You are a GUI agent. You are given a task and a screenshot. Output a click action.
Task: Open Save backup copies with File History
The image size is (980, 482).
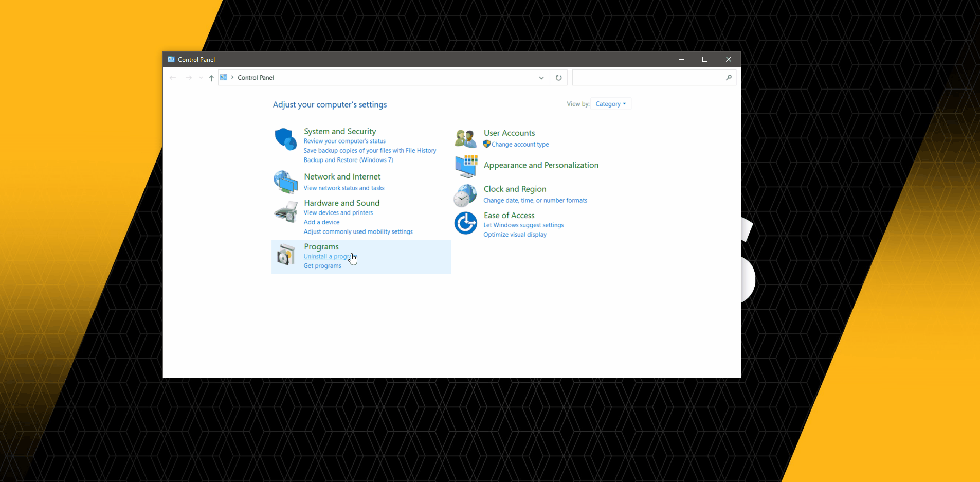click(x=370, y=151)
